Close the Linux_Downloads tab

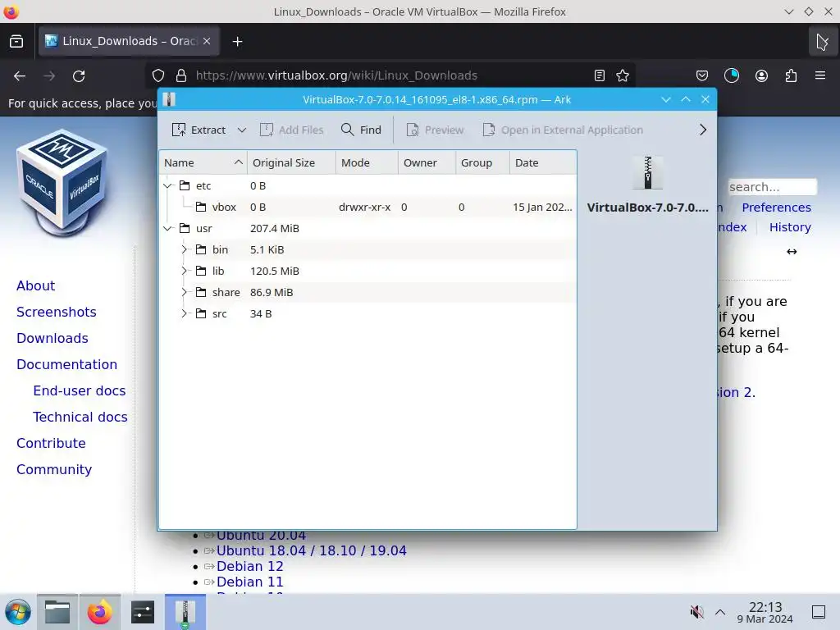[x=207, y=41]
